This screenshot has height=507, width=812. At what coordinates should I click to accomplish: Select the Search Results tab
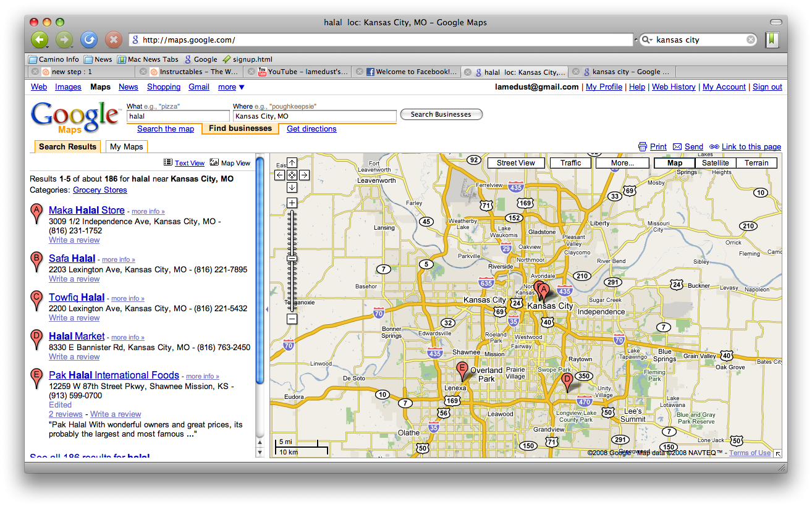[x=67, y=146]
